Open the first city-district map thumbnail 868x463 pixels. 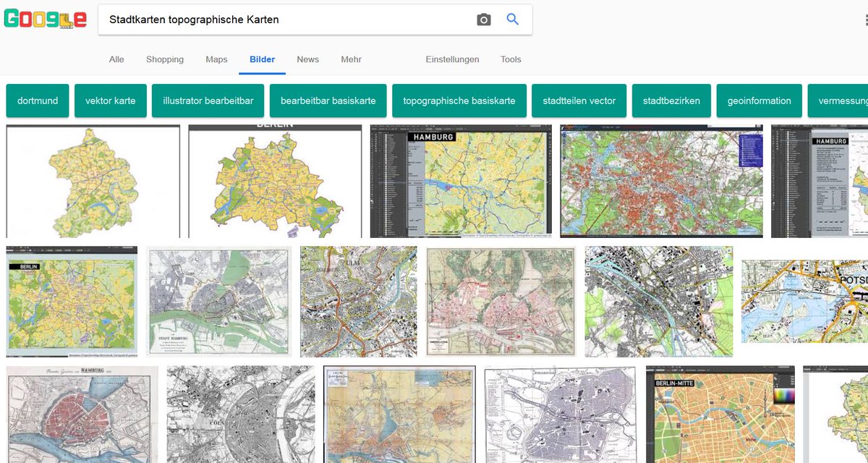click(x=93, y=181)
